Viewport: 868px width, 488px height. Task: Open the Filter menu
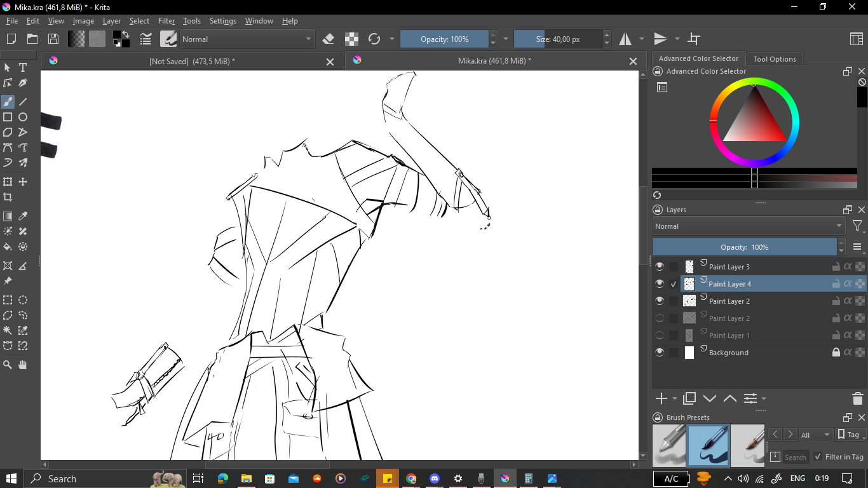(166, 21)
